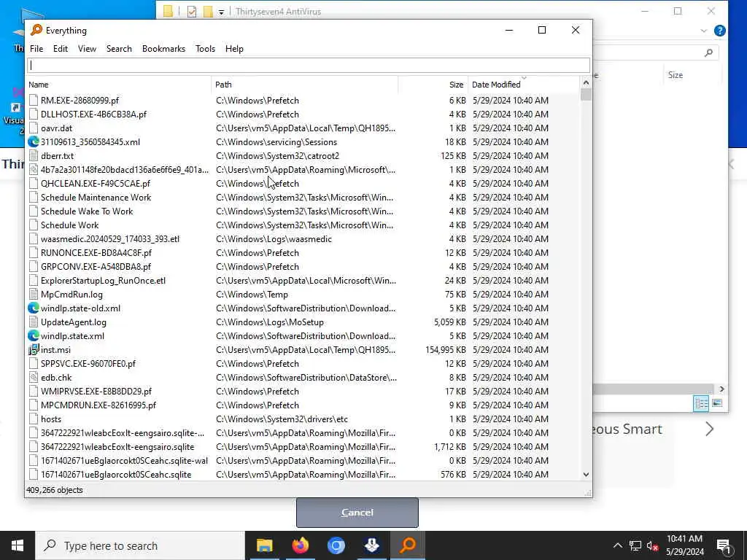Select the file icon of oavr.dat

click(x=34, y=128)
